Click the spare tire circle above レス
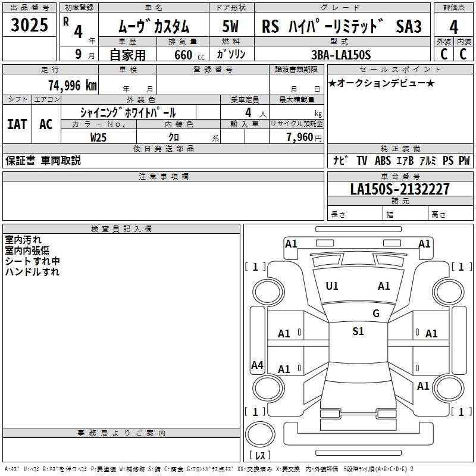The image size is (476, 476). coord(260,434)
